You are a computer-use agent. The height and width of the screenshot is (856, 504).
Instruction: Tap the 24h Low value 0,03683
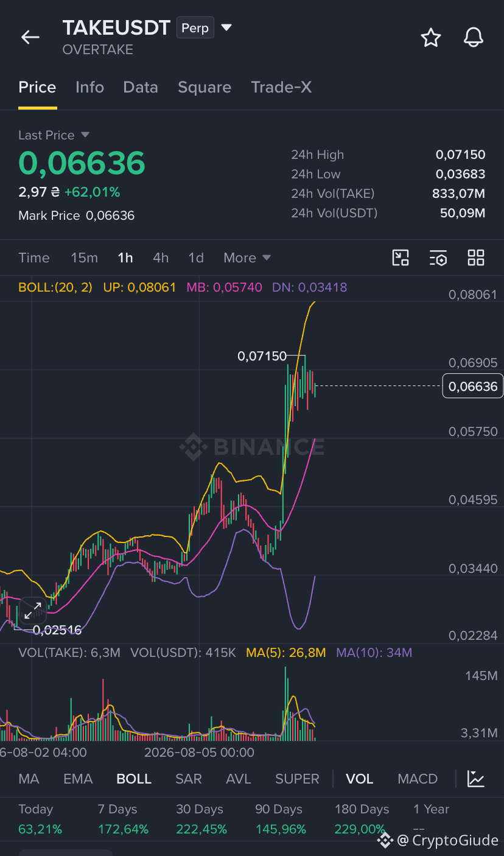point(460,174)
